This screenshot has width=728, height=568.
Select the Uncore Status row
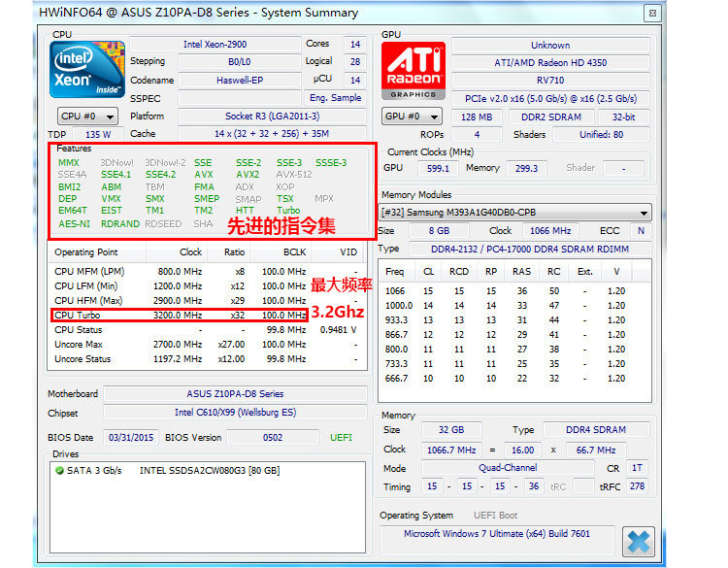(x=207, y=359)
